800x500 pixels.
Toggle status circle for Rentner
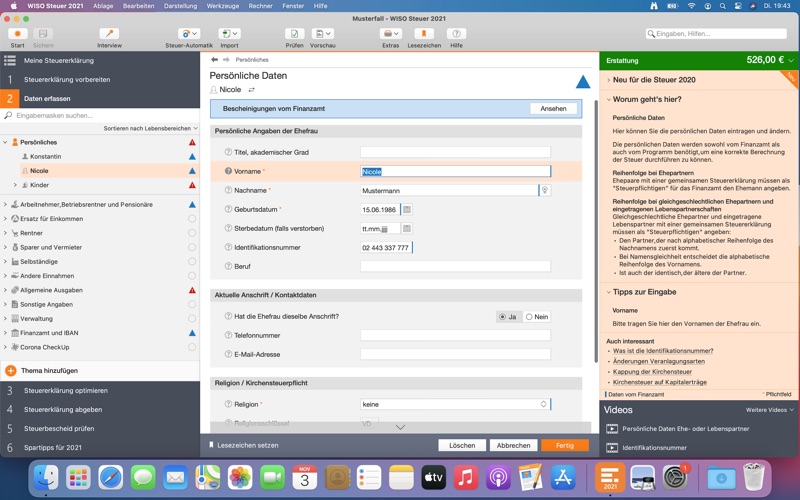tap(192, 233)
